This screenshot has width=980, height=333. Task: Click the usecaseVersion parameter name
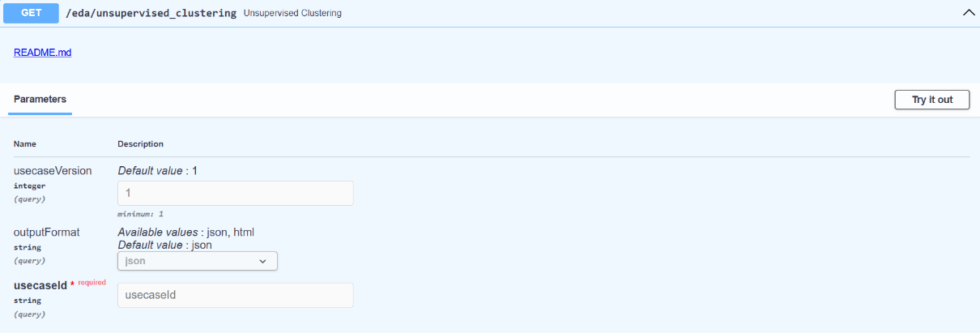coord(53,171)
